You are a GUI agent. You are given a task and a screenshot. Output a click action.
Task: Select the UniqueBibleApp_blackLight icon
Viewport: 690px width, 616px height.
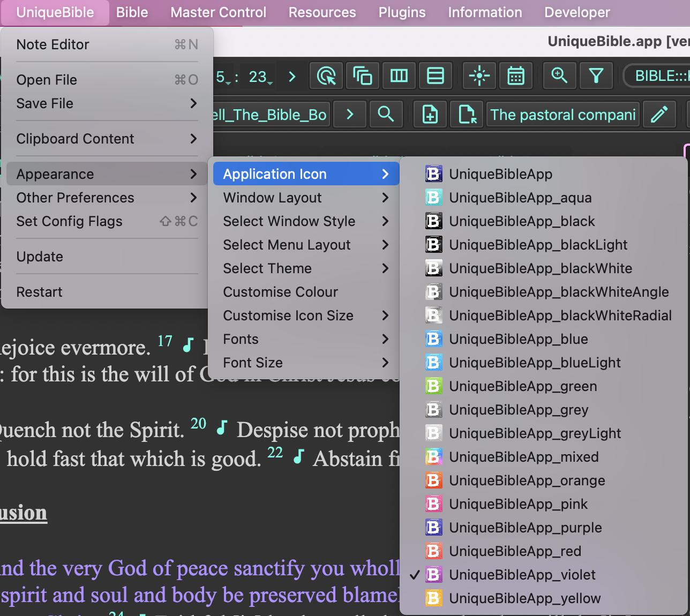point(544,245)
